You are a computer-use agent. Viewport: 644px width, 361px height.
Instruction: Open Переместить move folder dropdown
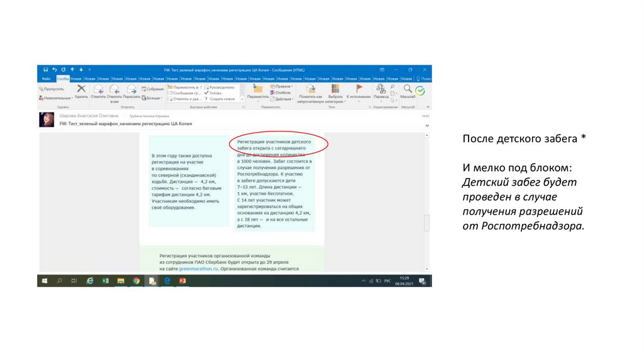(x=258, y=93)
